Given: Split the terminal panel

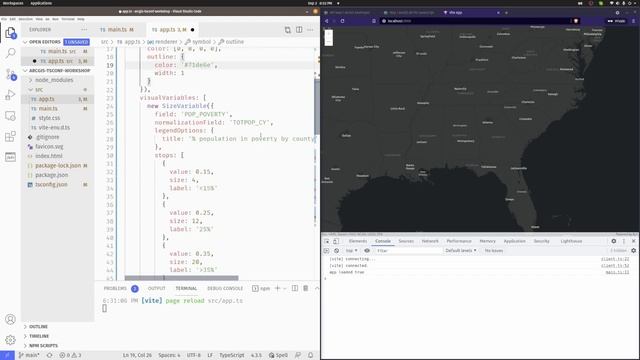Looking at the screenshot, I should pos(295,288).
